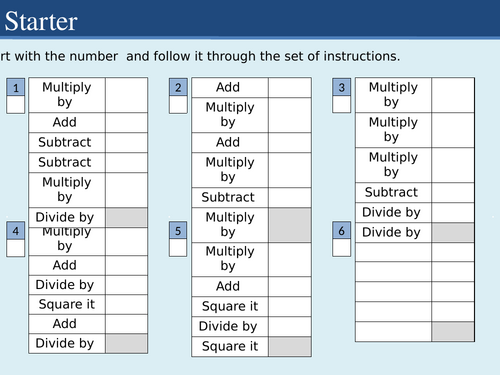This screenshot has height=375, width=500.
Task: Select the empty start box under number 1
Action: 16,105
